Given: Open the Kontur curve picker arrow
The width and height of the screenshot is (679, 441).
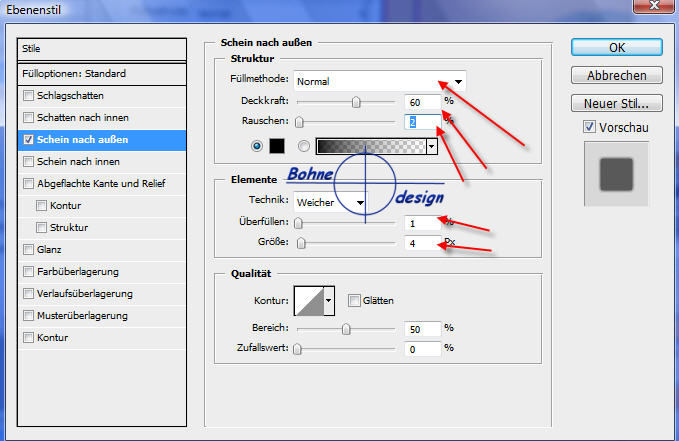Looking at the screenshot, I should pyautogui.click(x=329, y=300).
